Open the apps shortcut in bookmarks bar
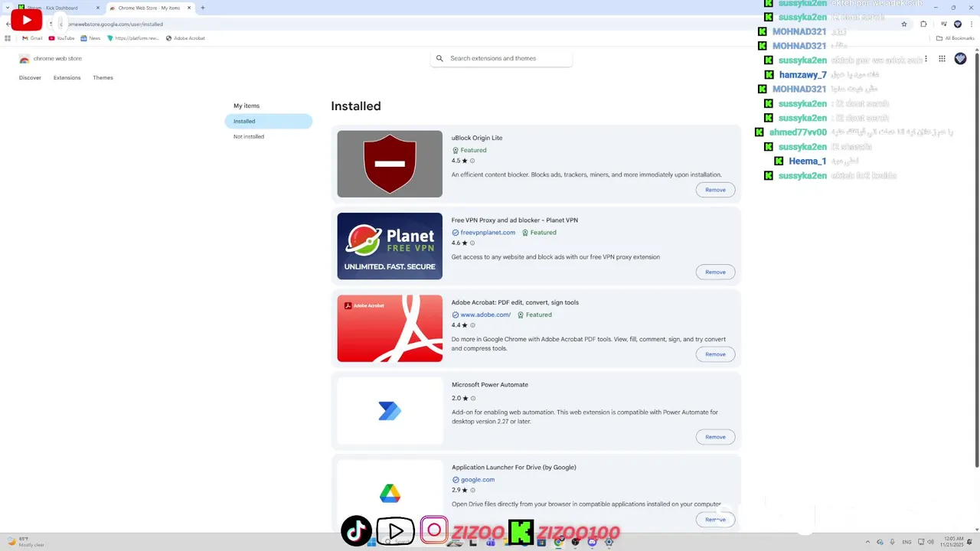 point(8,37)
